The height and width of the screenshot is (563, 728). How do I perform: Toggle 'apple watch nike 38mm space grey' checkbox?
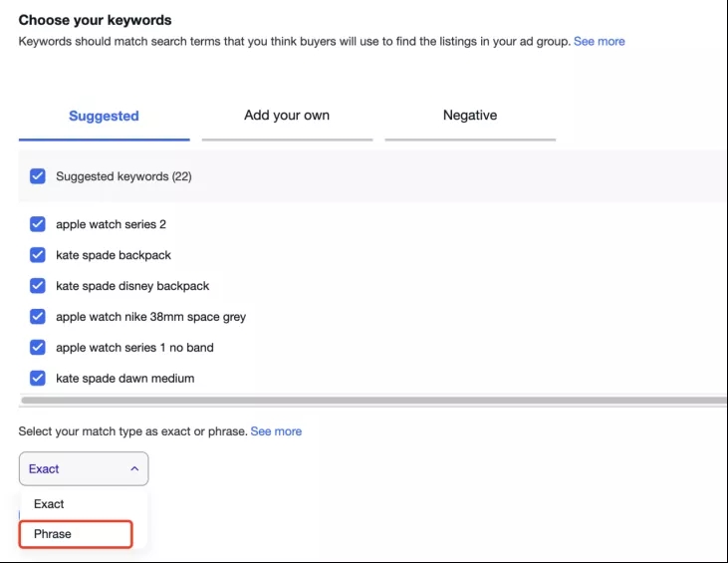tap(38, 317)
